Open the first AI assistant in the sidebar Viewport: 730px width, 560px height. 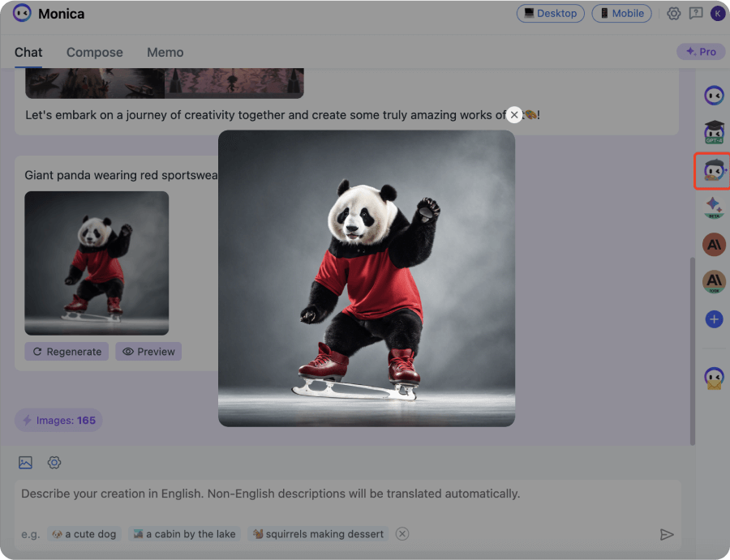point(714,244)
